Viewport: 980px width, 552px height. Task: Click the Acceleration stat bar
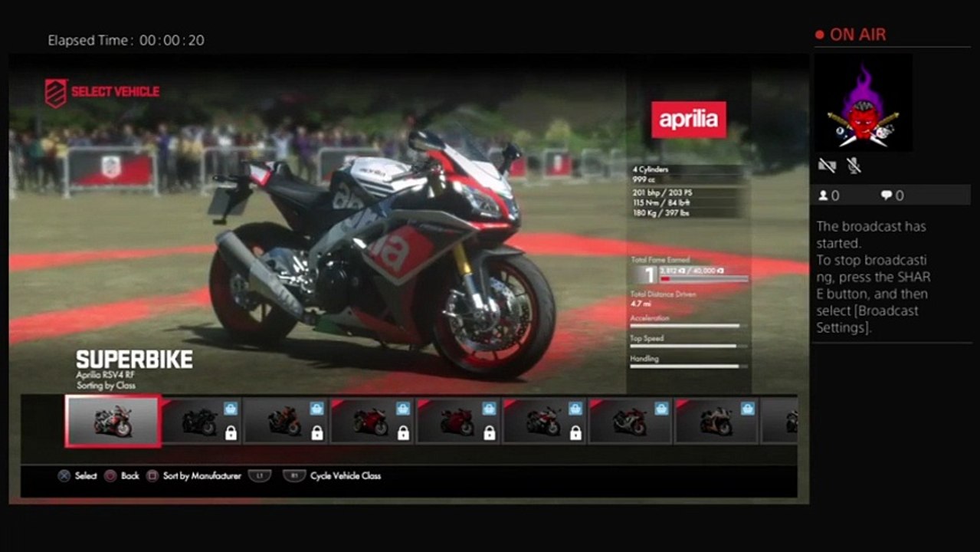point(689,326)
